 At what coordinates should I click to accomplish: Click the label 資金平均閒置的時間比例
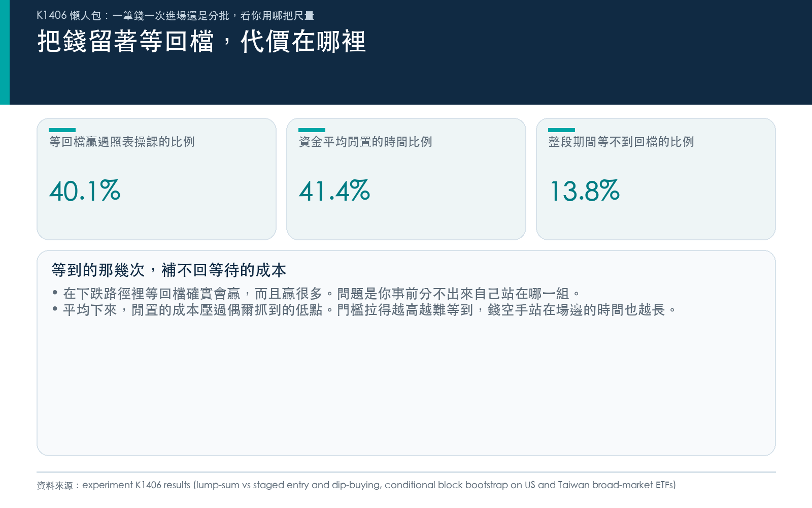[x=365, y=142]
